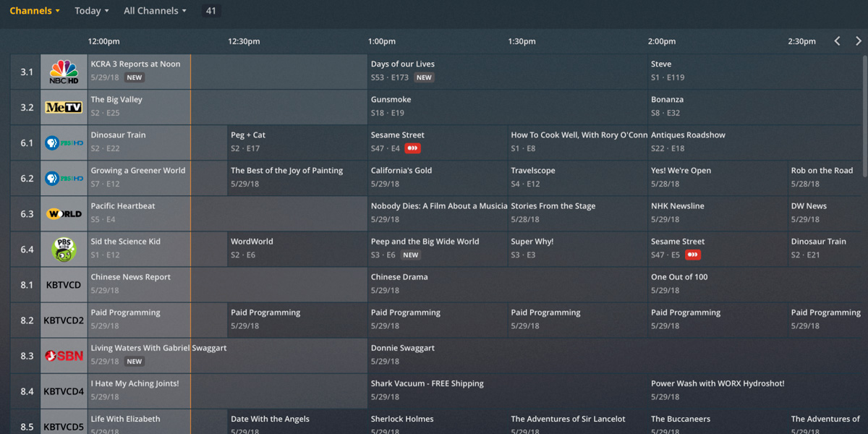Select the PBS HD logo for channel 6.1
The height and width of the screenshot is (434, 868).
64,142
